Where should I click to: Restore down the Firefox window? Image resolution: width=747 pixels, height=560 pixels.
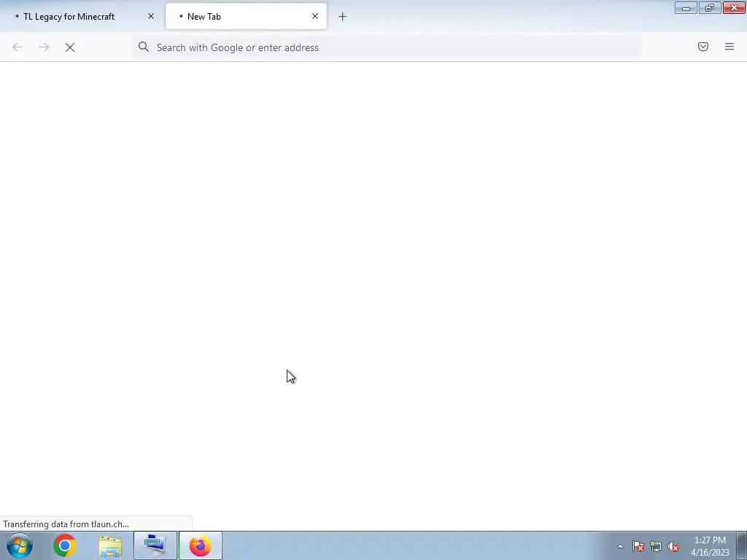point(710,8)
